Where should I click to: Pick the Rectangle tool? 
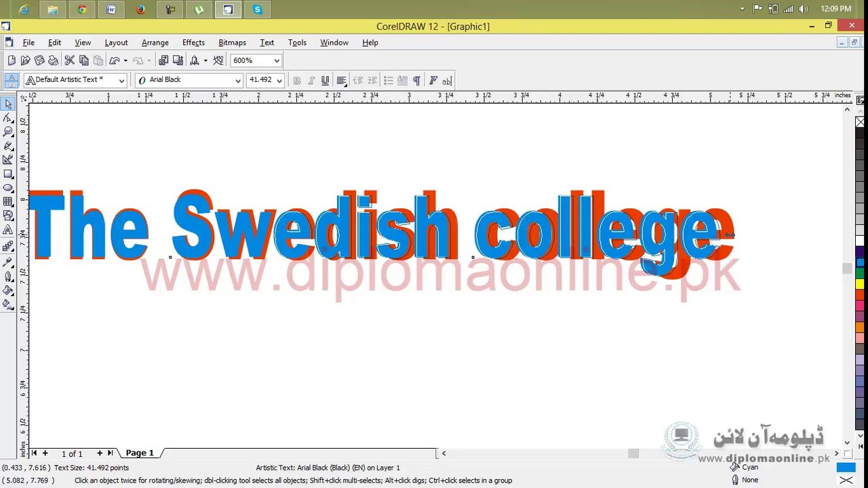pos(8,174)
